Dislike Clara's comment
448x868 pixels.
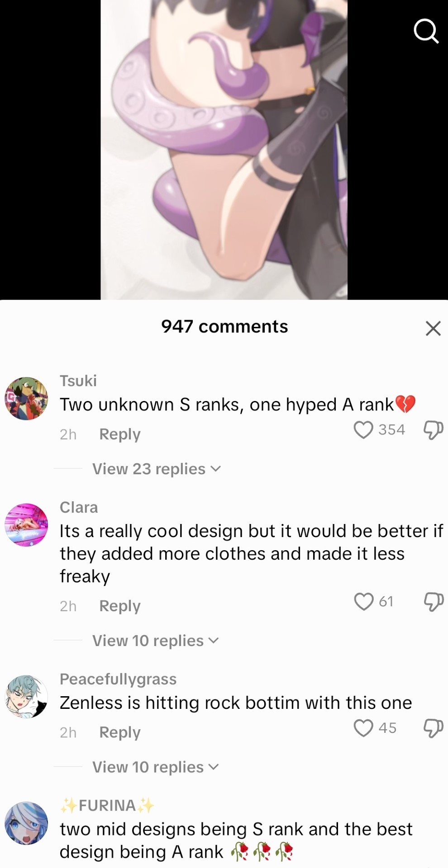(433, 602)
